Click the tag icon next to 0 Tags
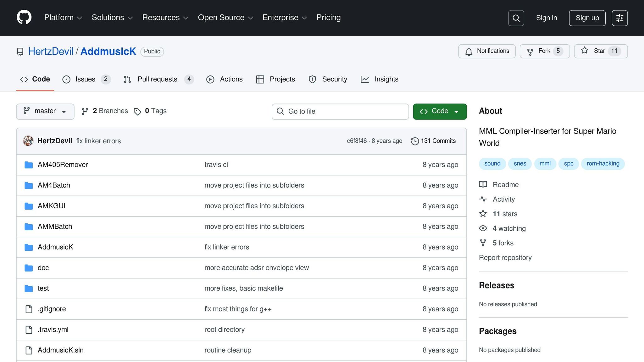The width and height of the screenshot is (644, 362). tap(137, 112)
